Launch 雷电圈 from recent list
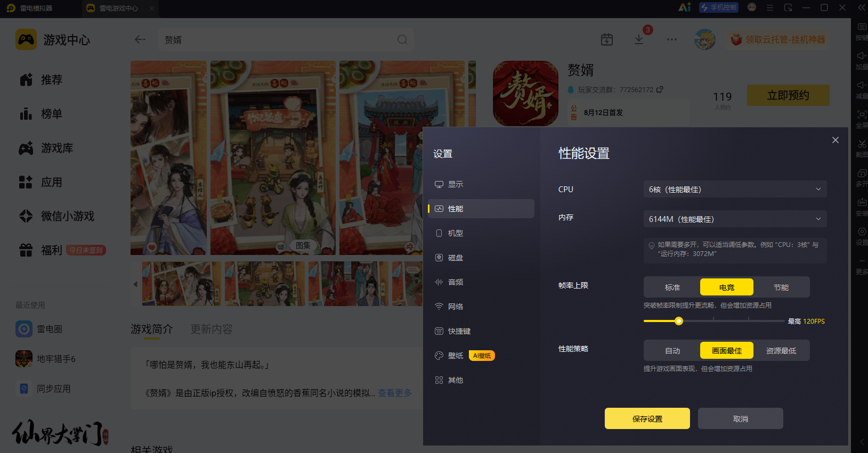 click(39, 329)
